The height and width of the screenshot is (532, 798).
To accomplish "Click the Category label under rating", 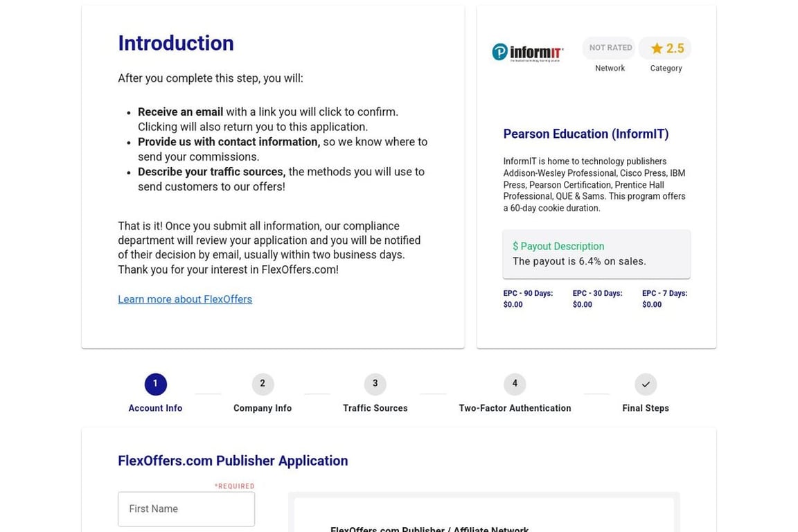I will pyautogui.click(x=666, y=68).
